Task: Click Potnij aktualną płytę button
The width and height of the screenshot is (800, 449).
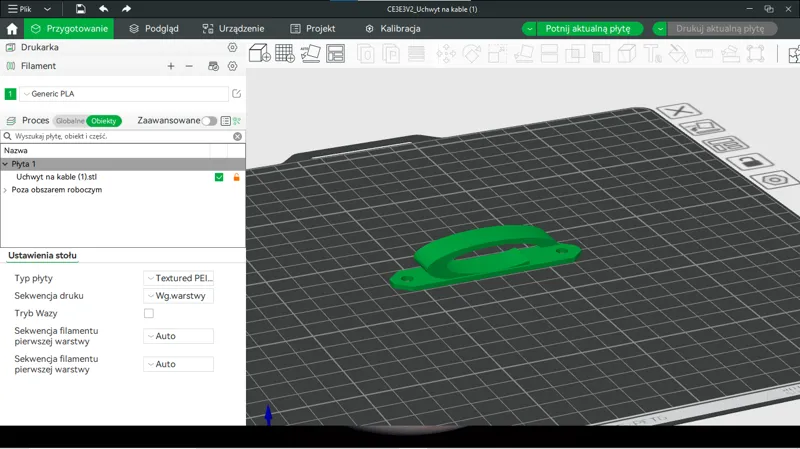Action: [x=588, y=29]
